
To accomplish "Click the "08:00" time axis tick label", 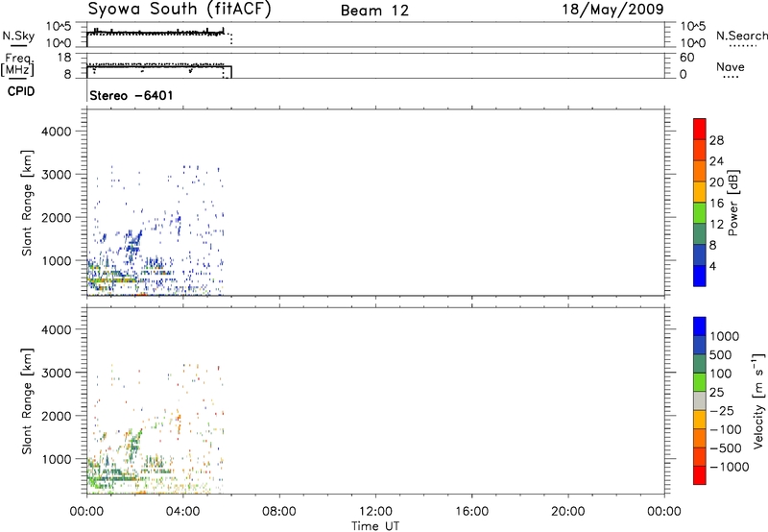I will [279, 512].
